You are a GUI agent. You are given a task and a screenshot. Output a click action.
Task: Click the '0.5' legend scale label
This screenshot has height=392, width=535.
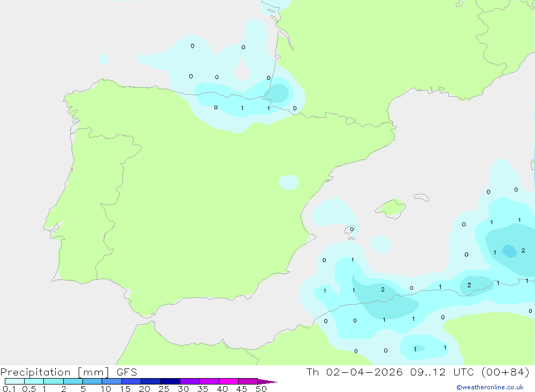[29, 389]
